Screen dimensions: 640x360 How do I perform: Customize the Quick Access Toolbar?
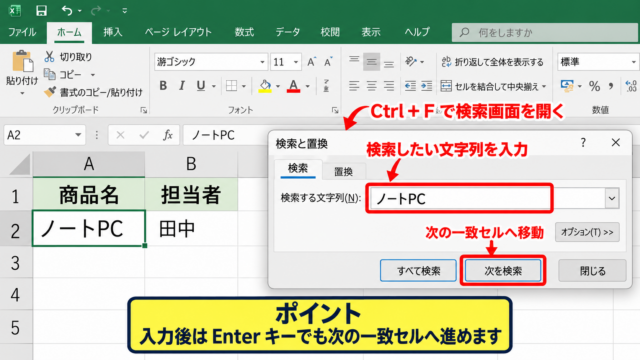(124, 11)
